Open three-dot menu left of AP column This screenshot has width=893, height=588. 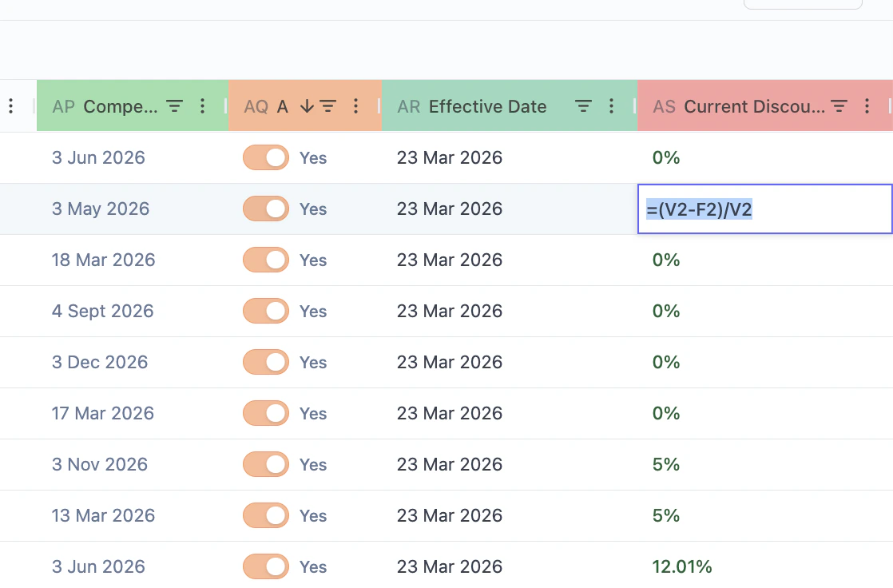(11, 106)
